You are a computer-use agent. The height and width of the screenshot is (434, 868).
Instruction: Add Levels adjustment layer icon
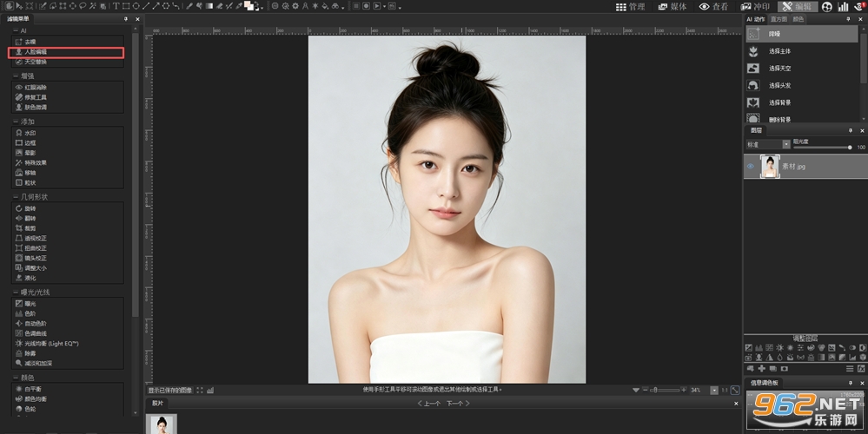click(759, 348)
